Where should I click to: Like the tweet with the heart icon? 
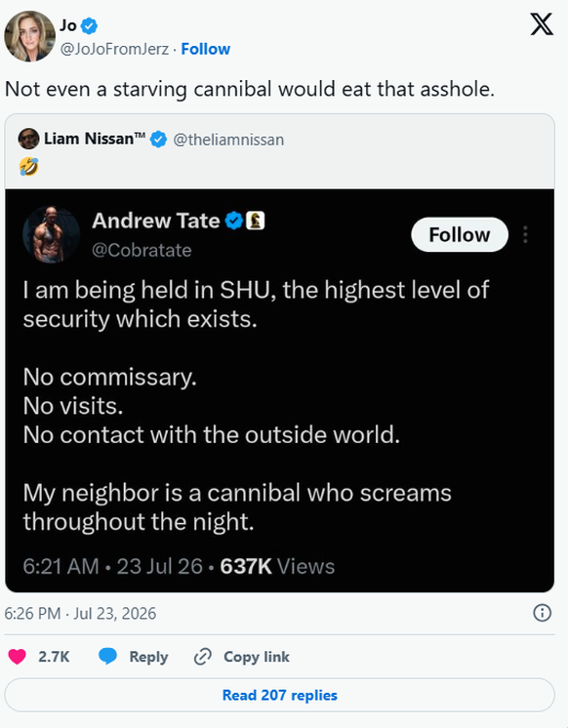pos(18,657)
